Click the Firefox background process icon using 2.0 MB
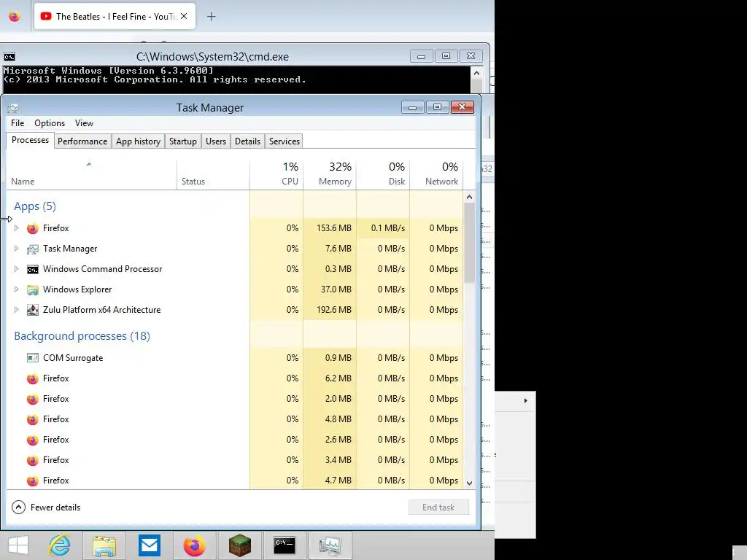Image resolution: width=747 pixels, height=560 pixels. 32,399
